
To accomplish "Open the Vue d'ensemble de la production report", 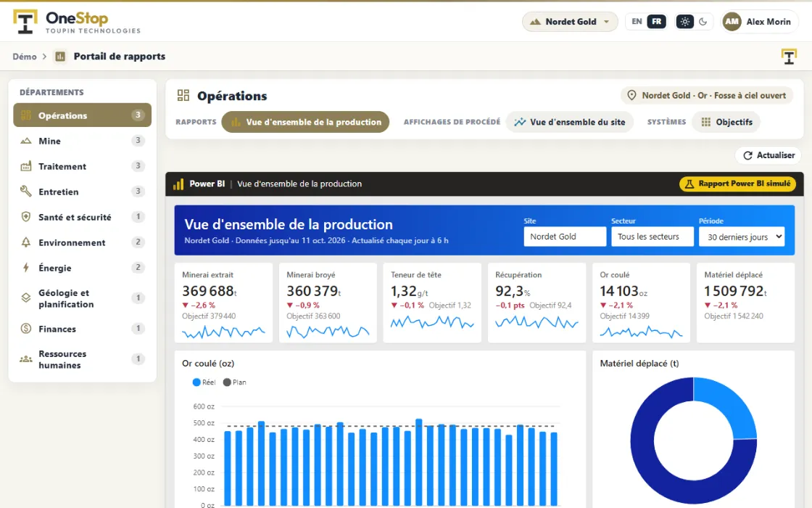I will pyautogui.click(x=305, y=123).
